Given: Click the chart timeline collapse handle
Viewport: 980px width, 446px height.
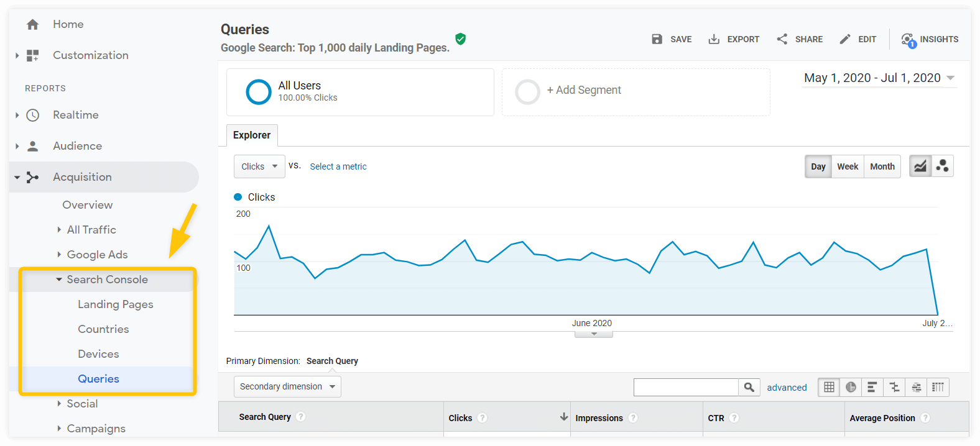Looking at the screenshot, I should [x=594, y=334].
